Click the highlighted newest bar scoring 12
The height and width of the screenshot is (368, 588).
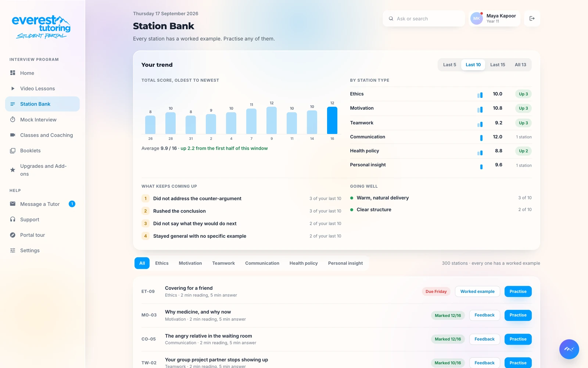coord(332,120)
